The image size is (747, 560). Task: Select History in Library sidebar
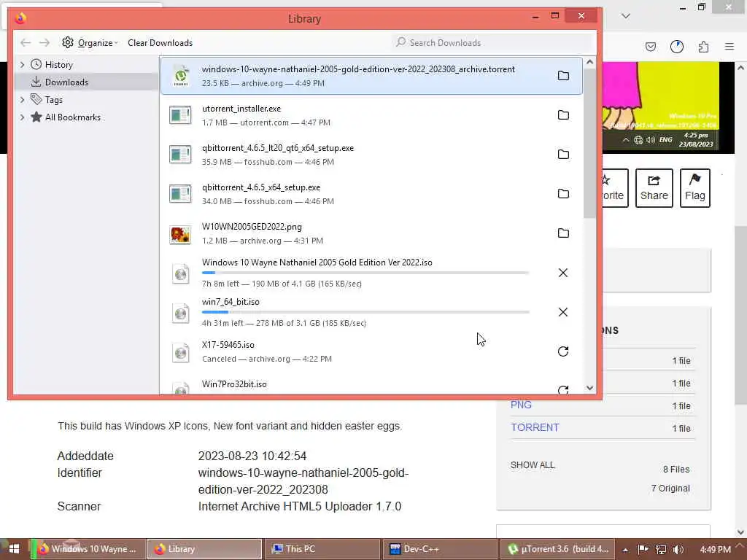[58, 65]
